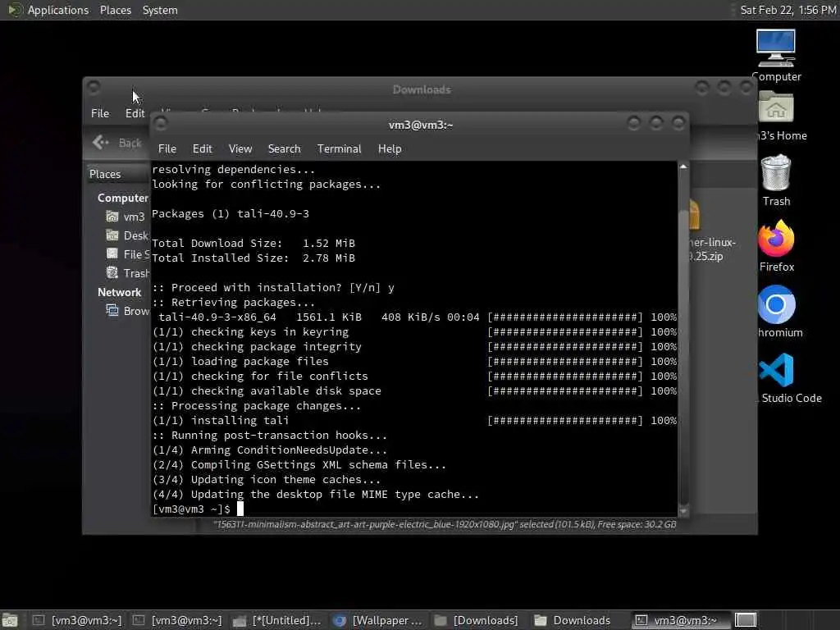This screenshot has height=630, width=840.
Task: Maximize the terminal window
Action: point(655,123)
